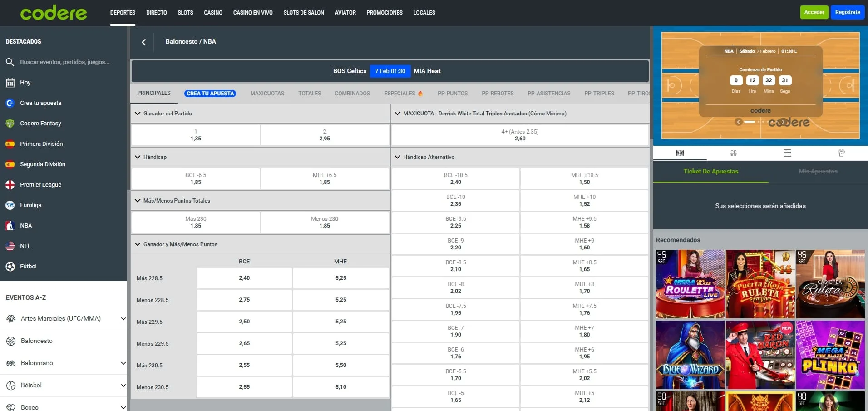Open the PROMOCIONES menu item
The image size is (868, 411).
(x=385, y=13)
